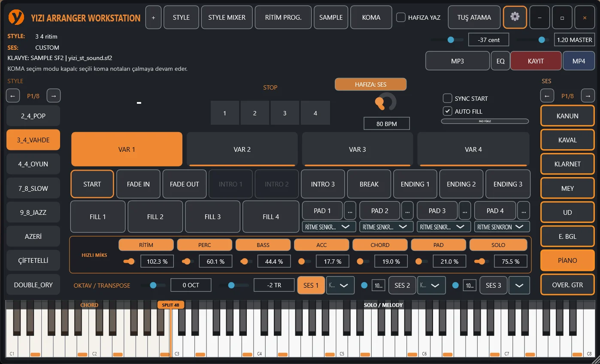Click the 80 BPM tempo field

pyautogui.click(x=387, y=124)
